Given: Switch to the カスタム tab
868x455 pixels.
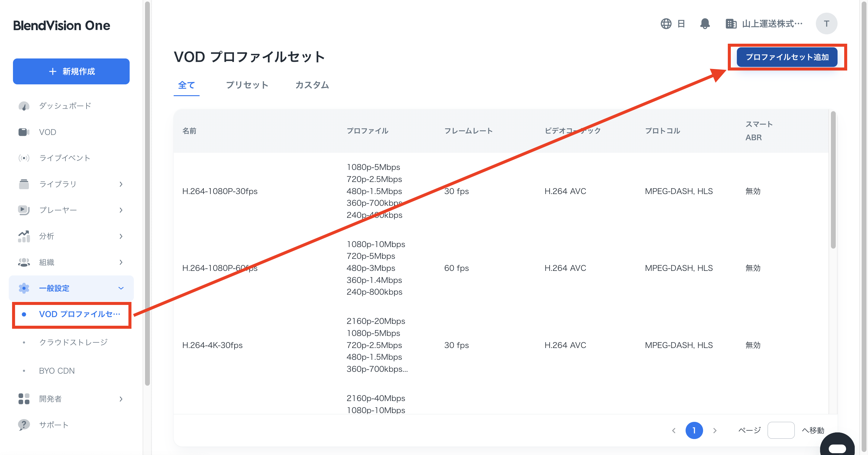Looking at the screenshot, I should (312, 85).
